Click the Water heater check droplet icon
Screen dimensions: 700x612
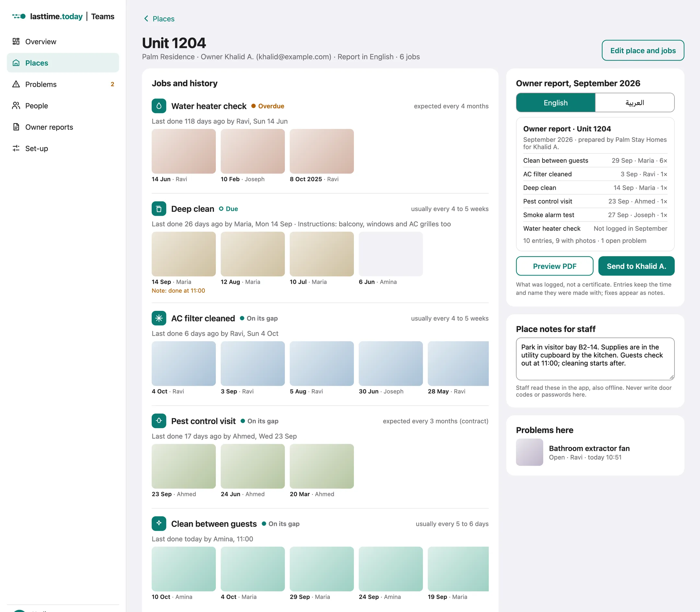[x=159, y=106]
